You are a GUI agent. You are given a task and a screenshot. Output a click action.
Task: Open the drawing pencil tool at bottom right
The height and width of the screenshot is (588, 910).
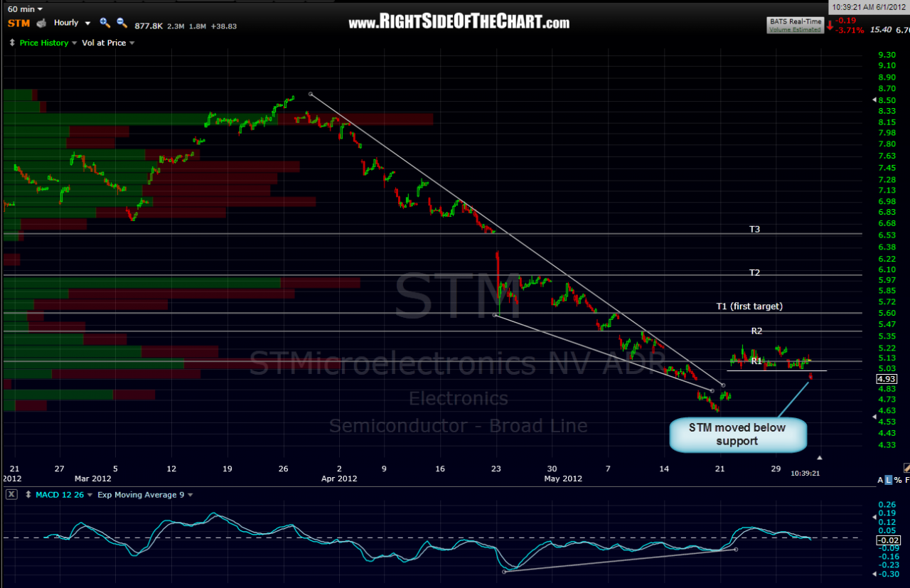pyautogui.click(x=906, y=468)
